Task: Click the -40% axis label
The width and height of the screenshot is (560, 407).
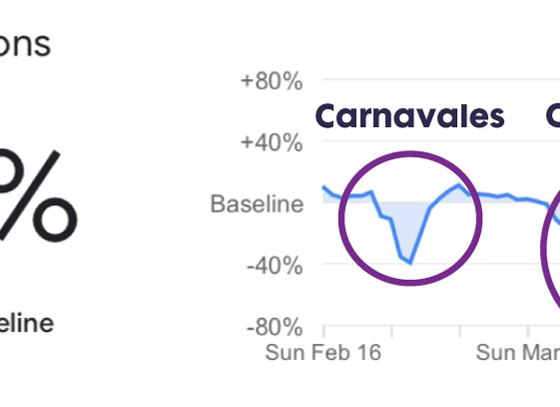Action: click(x=275, y=266)
